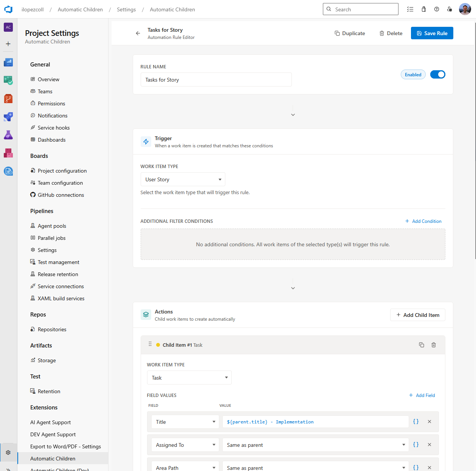Open the Work Item Type dropdown showing User Story
476x471 pixels.
[x=183, y=179]
